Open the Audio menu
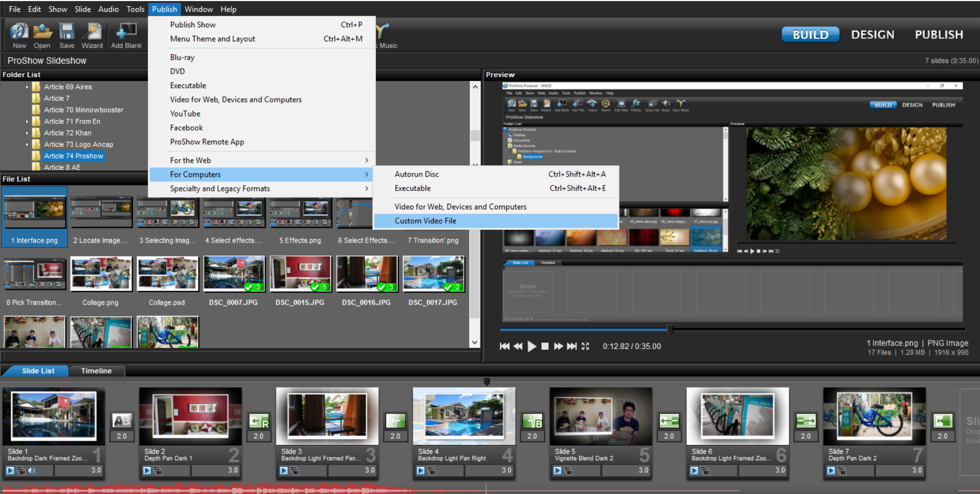 coord(108,9)
